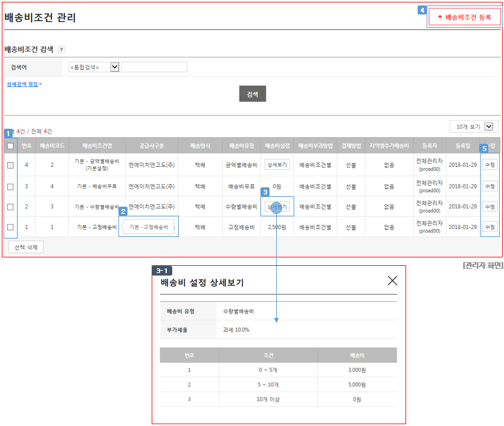Click the dark 검색 button

(x=253, y=94)
